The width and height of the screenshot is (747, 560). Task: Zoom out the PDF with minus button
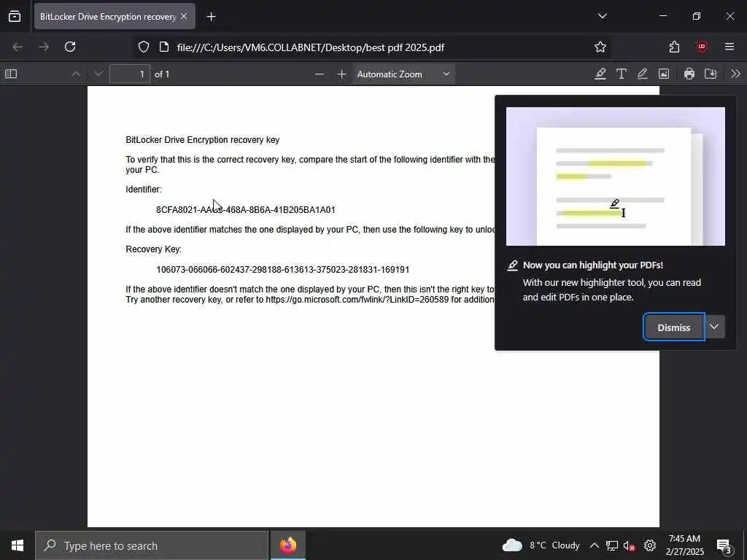coord(320,74)
